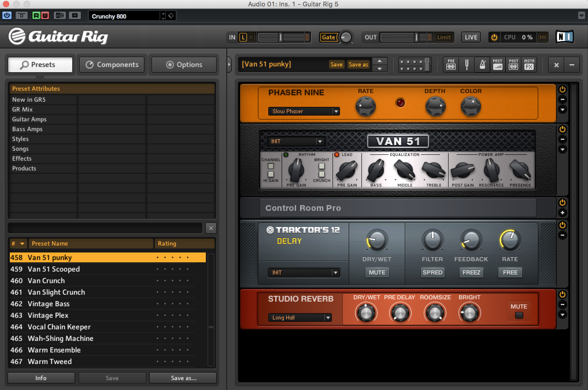
Task: Show the MSTR FX section
Action: pyautogui.click(x=529, y=64)
